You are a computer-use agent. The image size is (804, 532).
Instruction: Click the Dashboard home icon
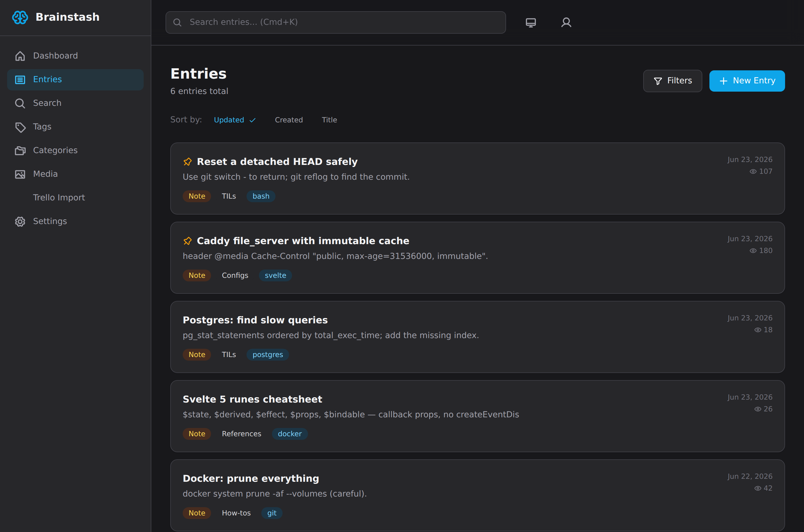pyautogui.click(x=20, y=56)
